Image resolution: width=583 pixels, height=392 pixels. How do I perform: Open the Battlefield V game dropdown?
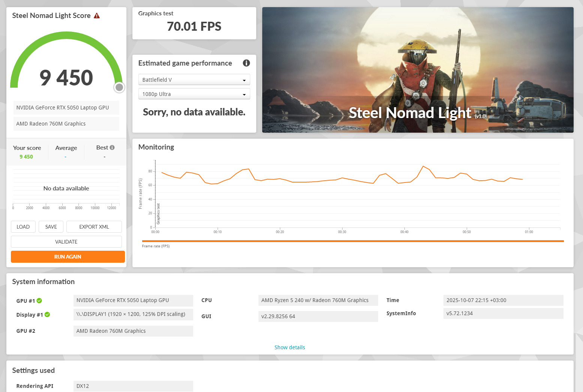click(x=194, y=80)
